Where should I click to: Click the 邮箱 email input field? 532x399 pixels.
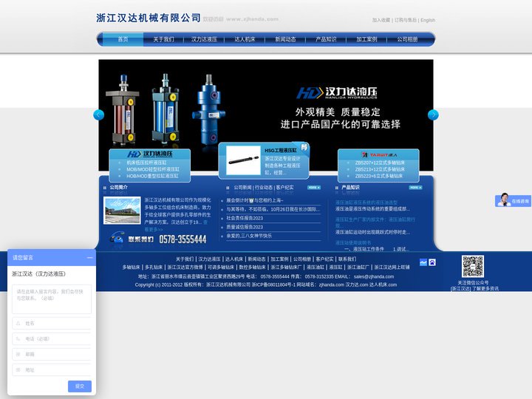pos(52,354)
